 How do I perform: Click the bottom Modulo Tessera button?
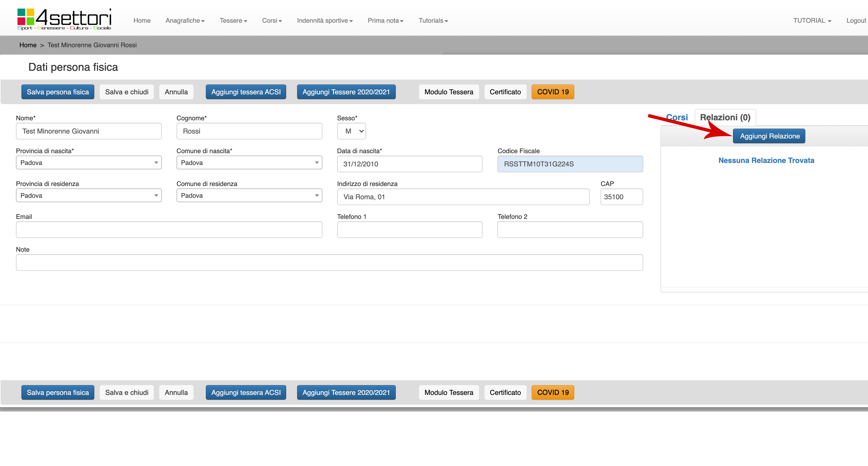449,392
